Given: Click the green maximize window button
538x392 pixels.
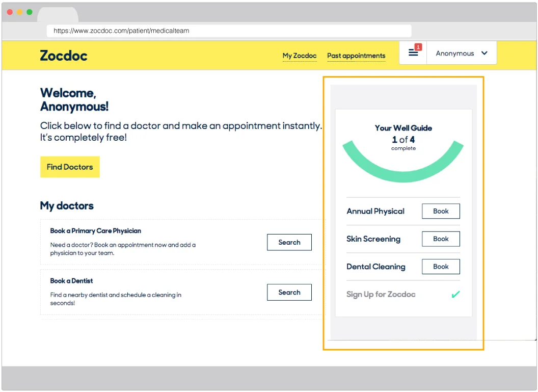Looking at the screenshot, I should click(x=30, y=12).
